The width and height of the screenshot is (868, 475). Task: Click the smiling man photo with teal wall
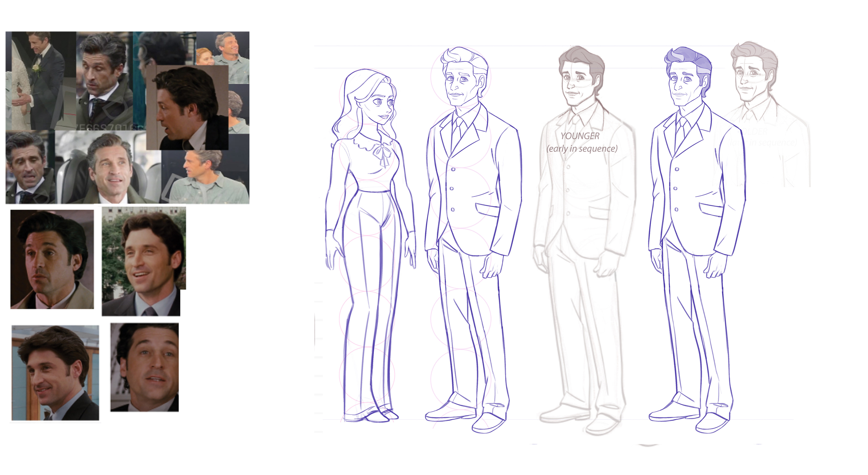pos(55,373)
